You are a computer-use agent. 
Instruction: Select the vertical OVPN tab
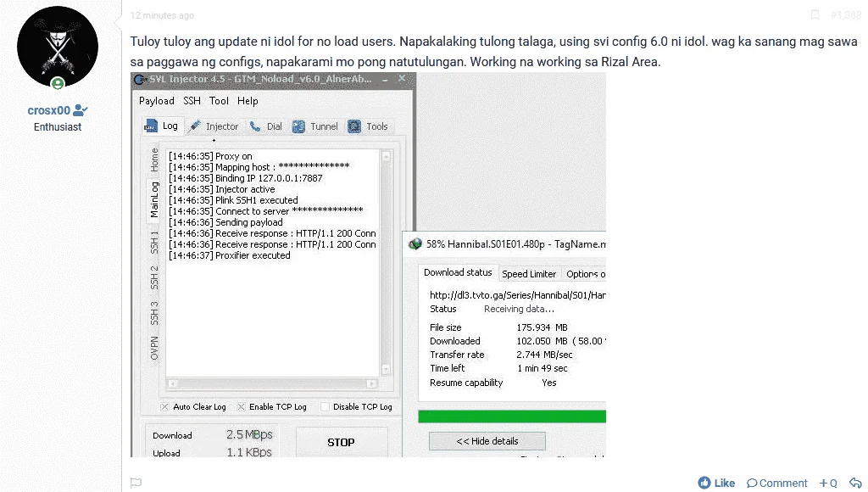coord(154,348)
